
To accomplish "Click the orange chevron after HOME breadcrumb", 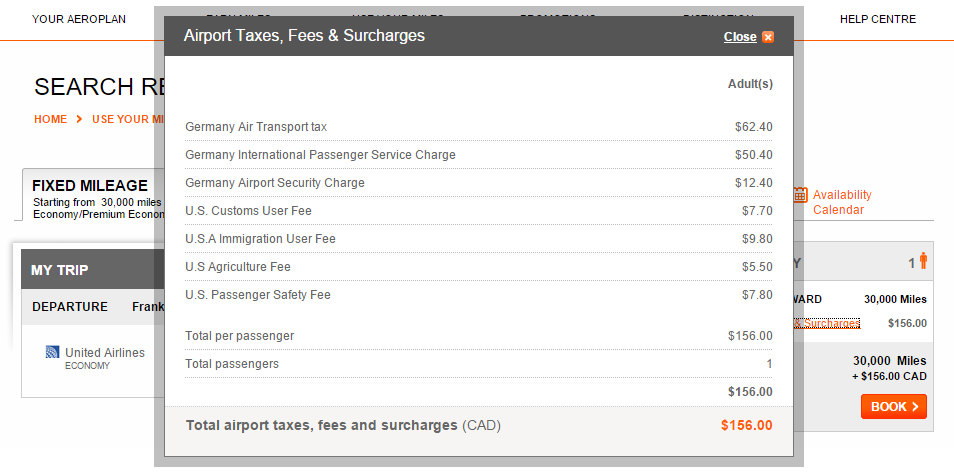I will point(79,119).
